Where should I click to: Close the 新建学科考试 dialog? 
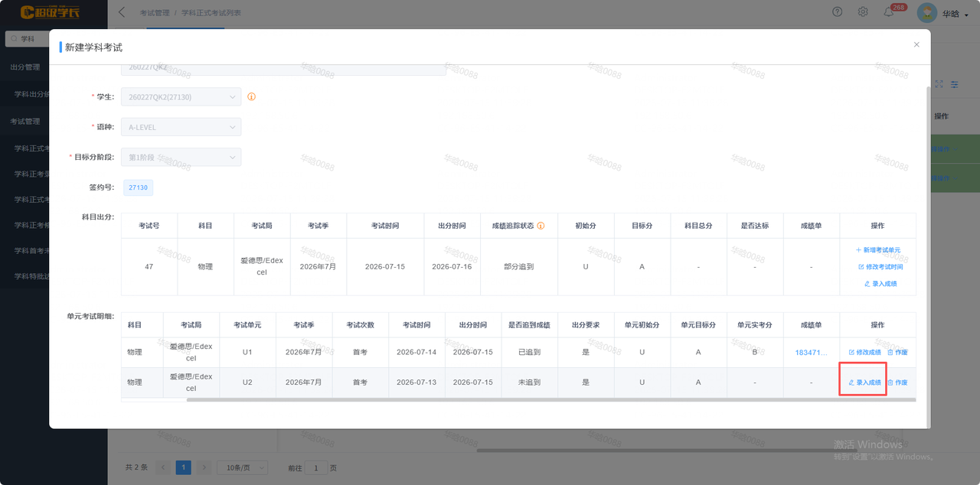(x=916, y=44)
